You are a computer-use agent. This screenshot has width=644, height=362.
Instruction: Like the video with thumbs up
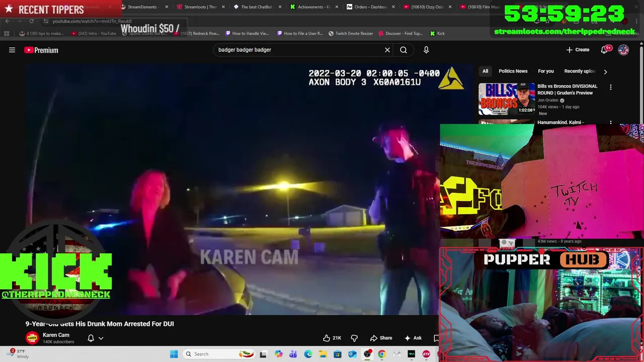point(332,338)
